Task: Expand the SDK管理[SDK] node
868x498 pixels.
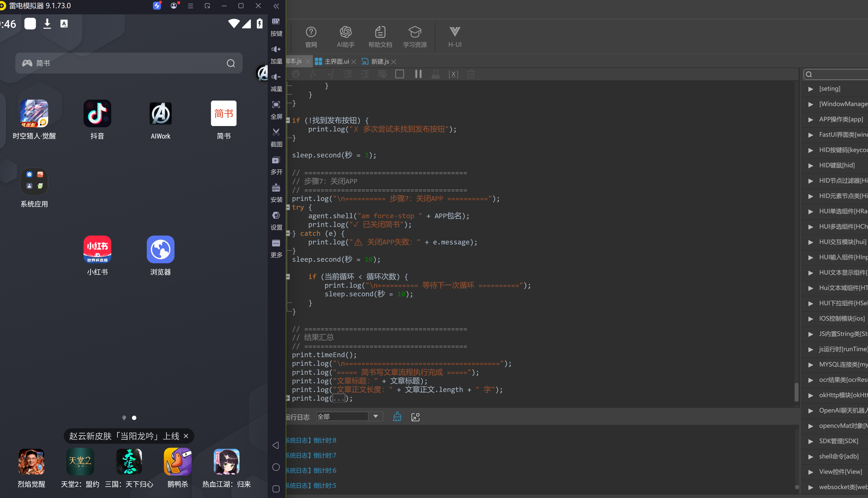Action: click(811, 441)
